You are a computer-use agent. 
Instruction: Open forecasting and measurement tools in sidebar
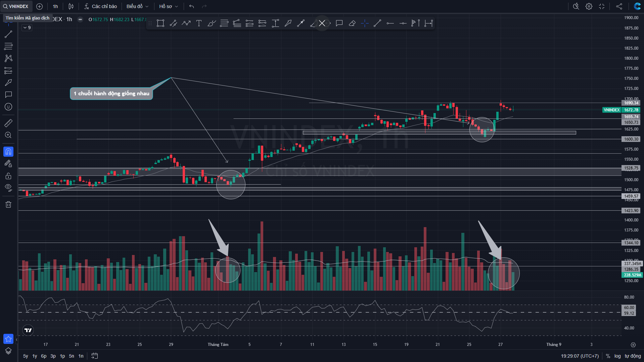click(x=8, y=70)
